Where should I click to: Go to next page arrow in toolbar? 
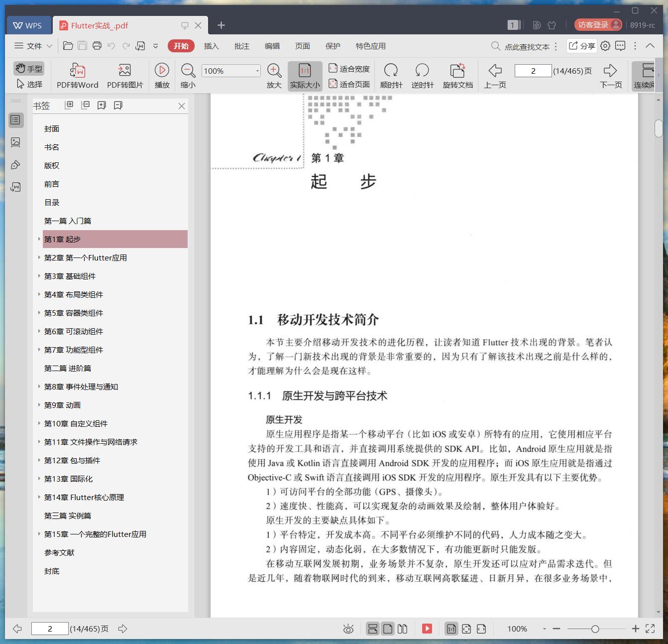tap(611, 76)
